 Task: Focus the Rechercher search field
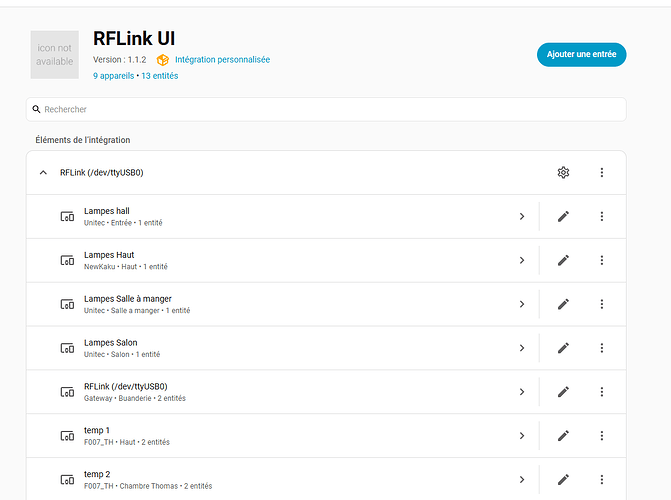coord(326,109)
